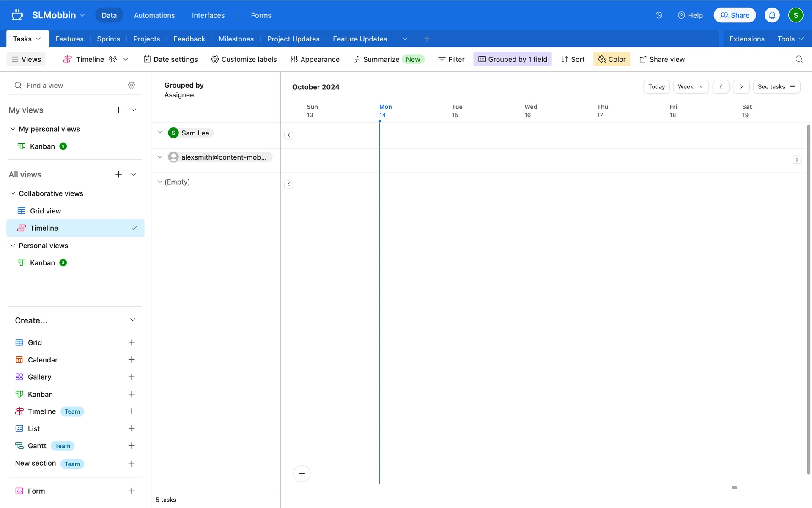Add a new Gantt view

[132, 446]
